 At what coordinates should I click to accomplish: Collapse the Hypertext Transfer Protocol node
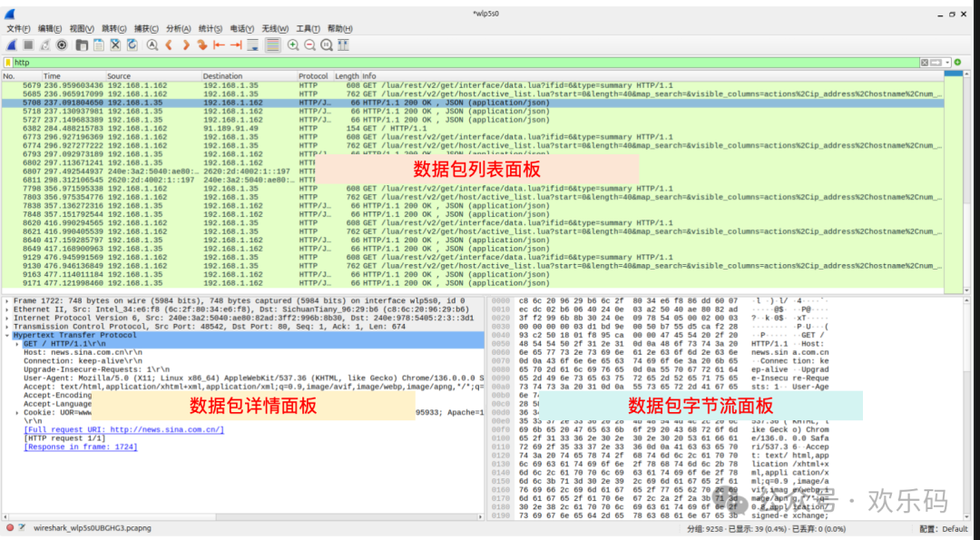pyautogui.click(x=7, y=336)
